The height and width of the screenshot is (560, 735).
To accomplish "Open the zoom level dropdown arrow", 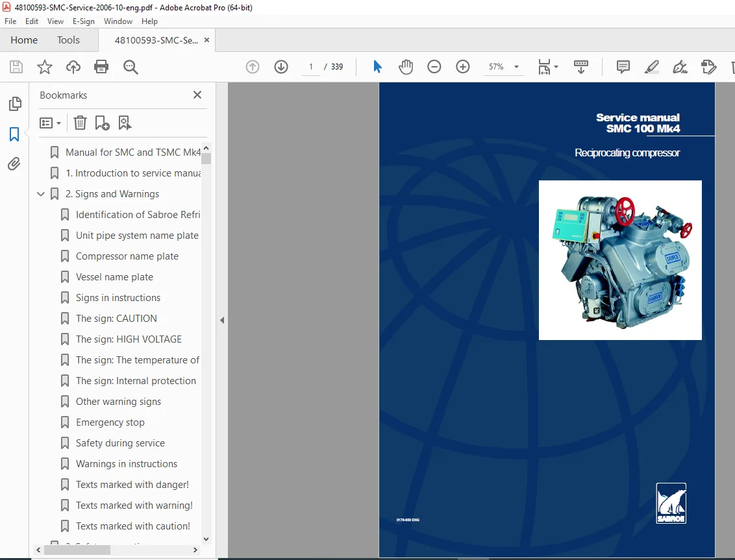I will point(517,67).
